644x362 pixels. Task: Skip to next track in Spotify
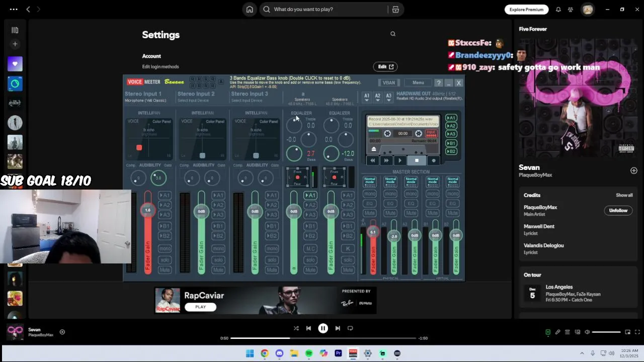click(338, 328)
